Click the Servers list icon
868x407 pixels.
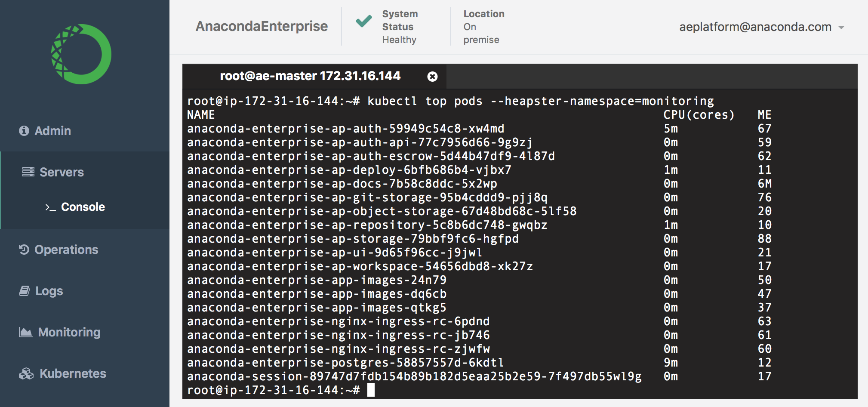pos(28,172)
